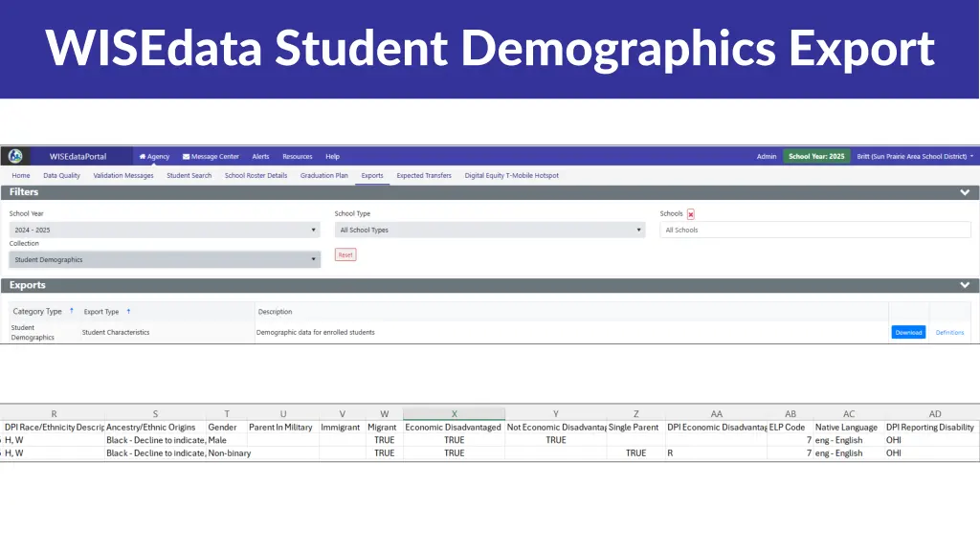Select spreadsheet column AD header
The width and height of the screenshot is (980, 551).
click(934, 413)
